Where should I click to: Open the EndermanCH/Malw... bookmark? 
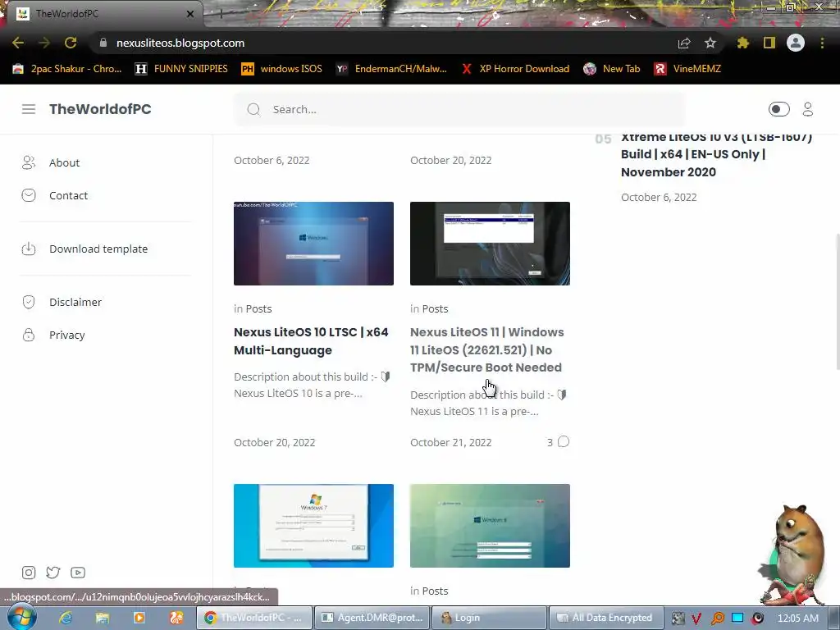tap(391, 69)
